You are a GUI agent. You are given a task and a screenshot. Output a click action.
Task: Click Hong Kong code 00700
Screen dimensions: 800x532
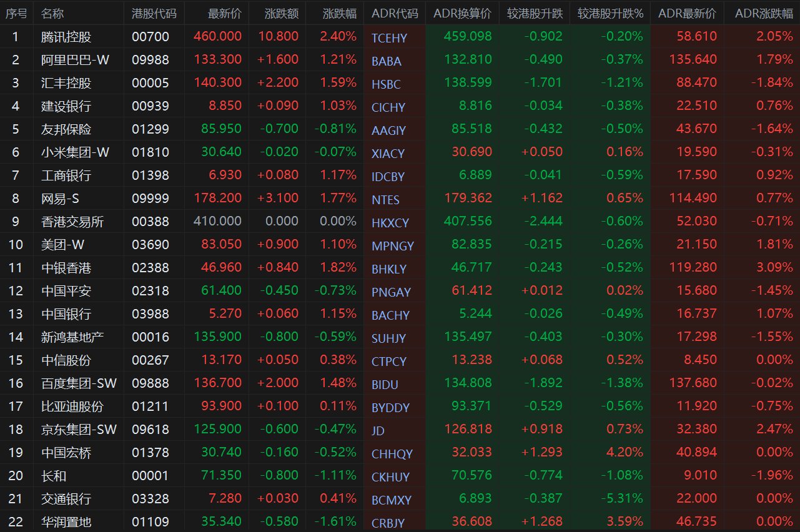150,37
